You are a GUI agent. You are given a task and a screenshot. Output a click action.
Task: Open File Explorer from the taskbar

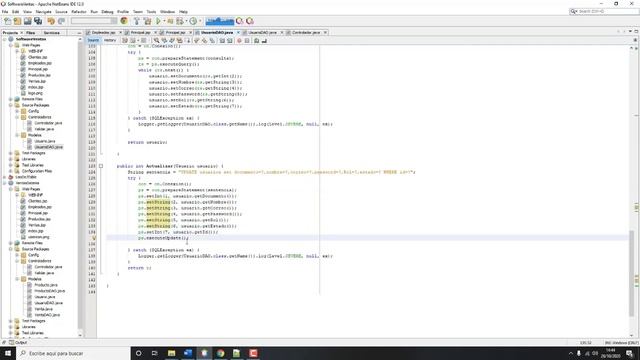point(171,353)
